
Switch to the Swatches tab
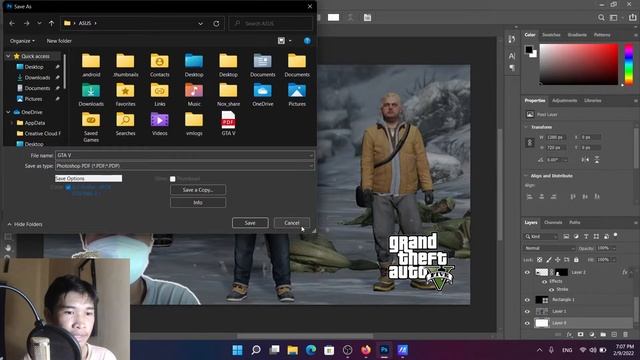[551, 35]
